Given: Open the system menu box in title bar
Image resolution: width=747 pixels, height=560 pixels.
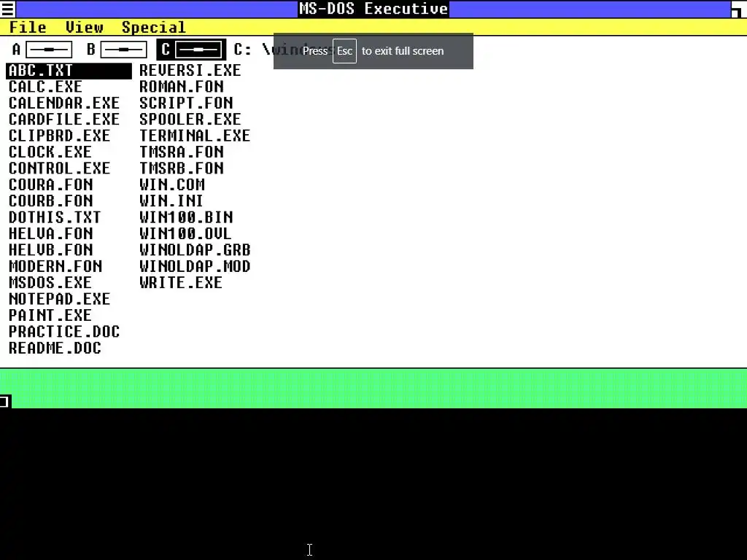Looking at the screenshot, I should point(7,9).
